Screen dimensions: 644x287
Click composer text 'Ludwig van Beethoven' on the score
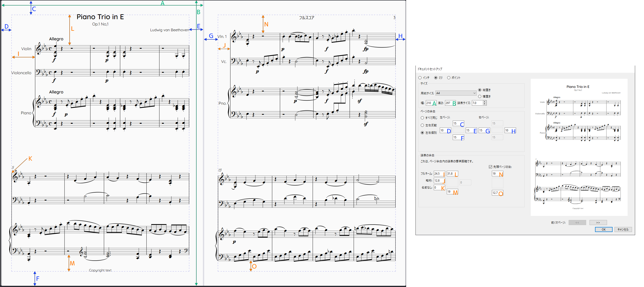click(x=169, y=30)
